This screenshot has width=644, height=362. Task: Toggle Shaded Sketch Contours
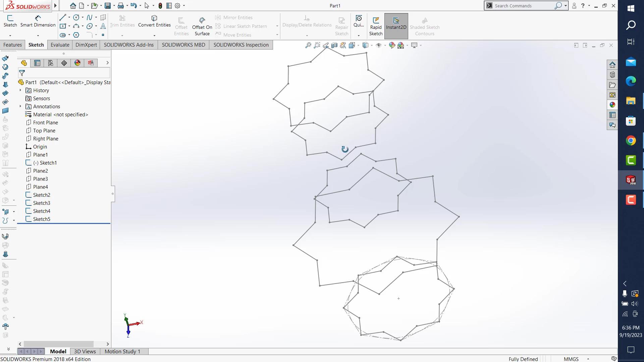point(424,26)
